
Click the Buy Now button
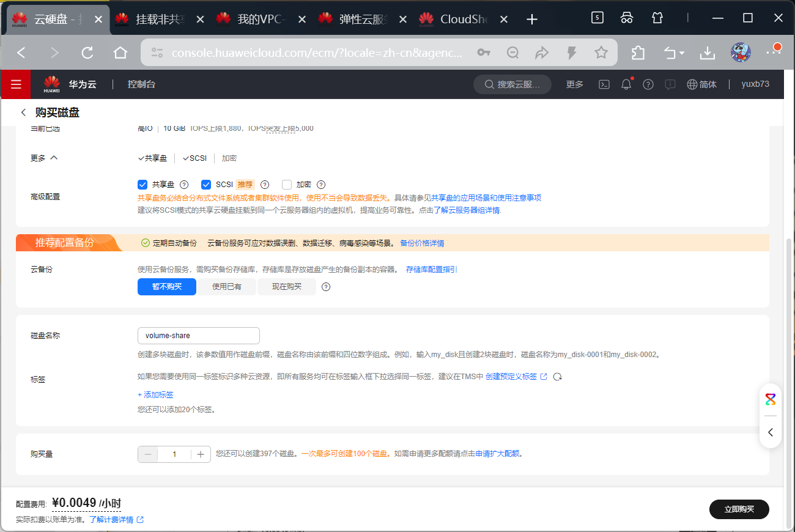[739, 509]
